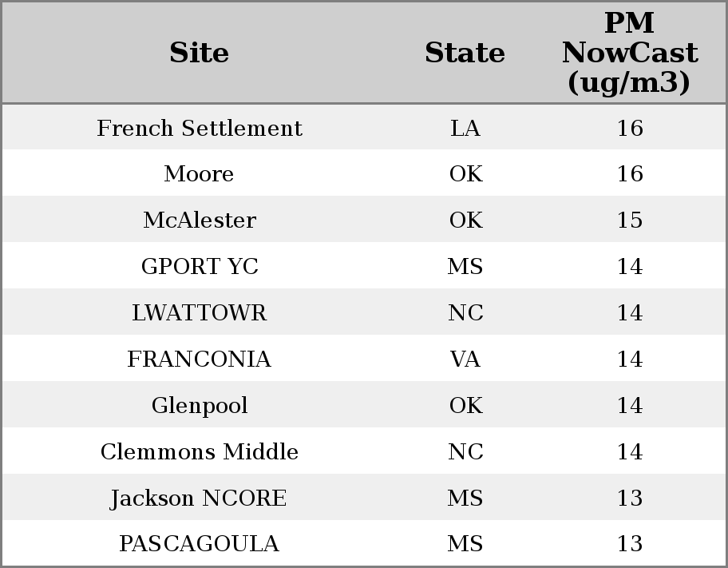Select the PASCAGOULA site cell
This screenshot has height=568, width=728.
(x=200, y=544)
